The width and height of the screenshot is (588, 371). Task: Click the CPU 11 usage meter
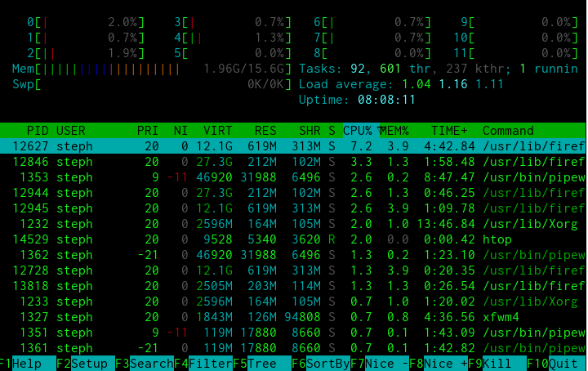pos(515,53)
